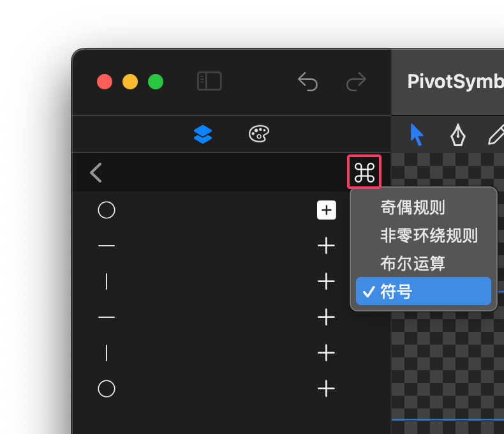Screen dimensions: 504x434
Task: Click the PivotSymb document title
Action: coord(456,81)
